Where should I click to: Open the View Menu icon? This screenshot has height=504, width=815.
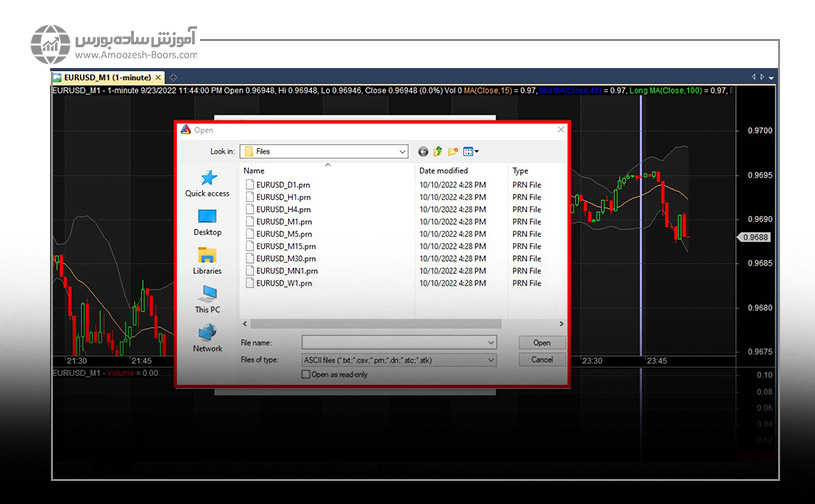tap(470, 151)
